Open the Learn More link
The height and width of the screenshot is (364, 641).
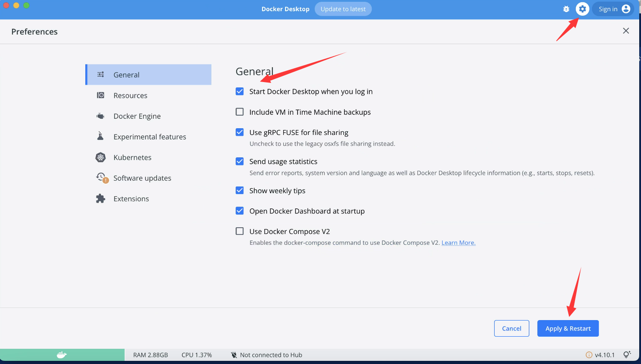[x=458, y=243]
